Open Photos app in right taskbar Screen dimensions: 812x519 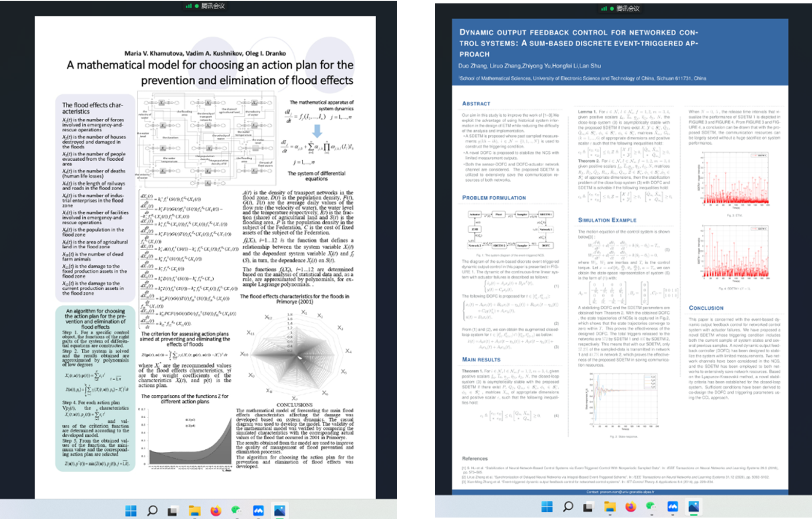click(694, 507)
